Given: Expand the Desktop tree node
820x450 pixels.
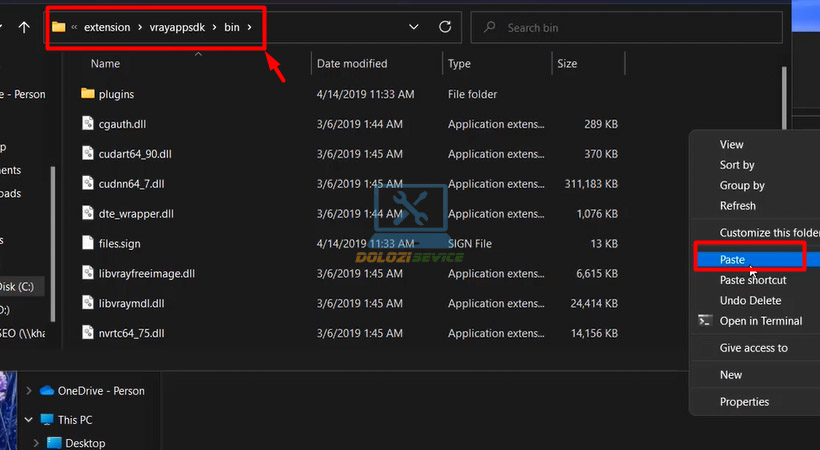Looking at the screenshot, I should 37,443.
